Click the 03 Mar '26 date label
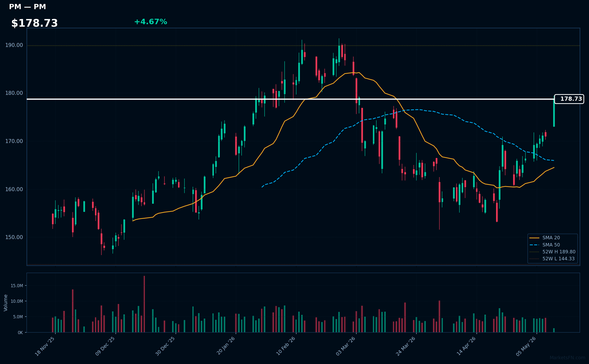The image size is (589, 364). (x=346, y=346)
